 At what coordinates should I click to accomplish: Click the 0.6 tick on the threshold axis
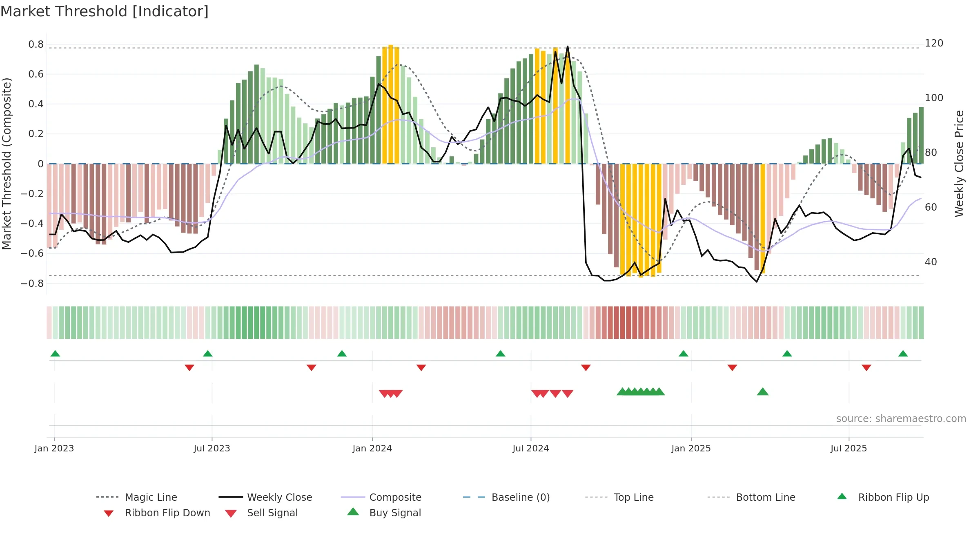pyautogui.click(x=36, y=74)
